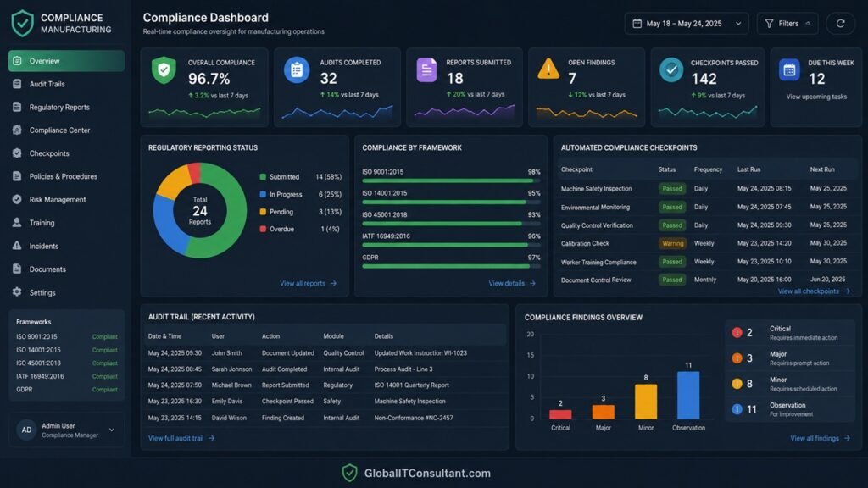Click the Settings gear icon

[17, 292]
